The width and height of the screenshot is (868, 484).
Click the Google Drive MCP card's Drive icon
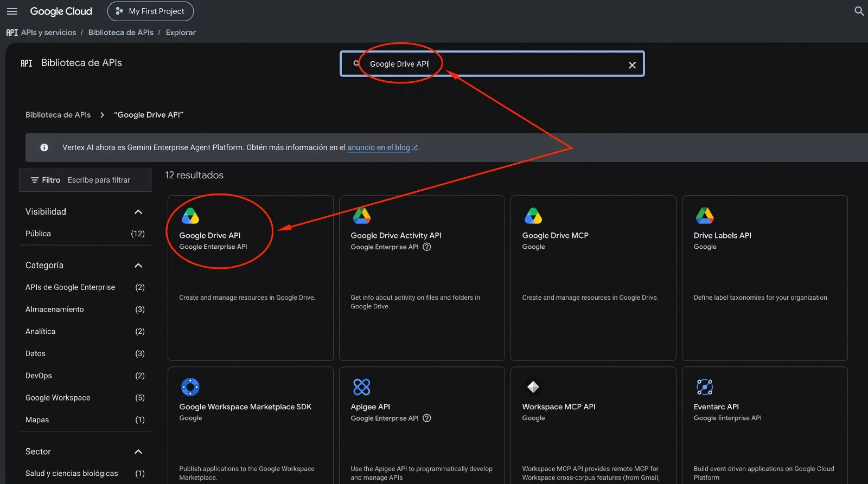[x=533, y=216]
